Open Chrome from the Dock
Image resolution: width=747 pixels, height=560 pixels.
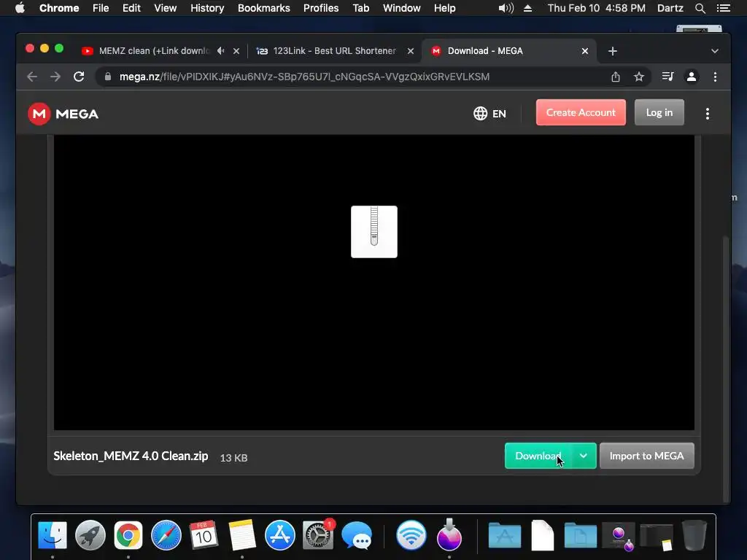tap(128, 535)
